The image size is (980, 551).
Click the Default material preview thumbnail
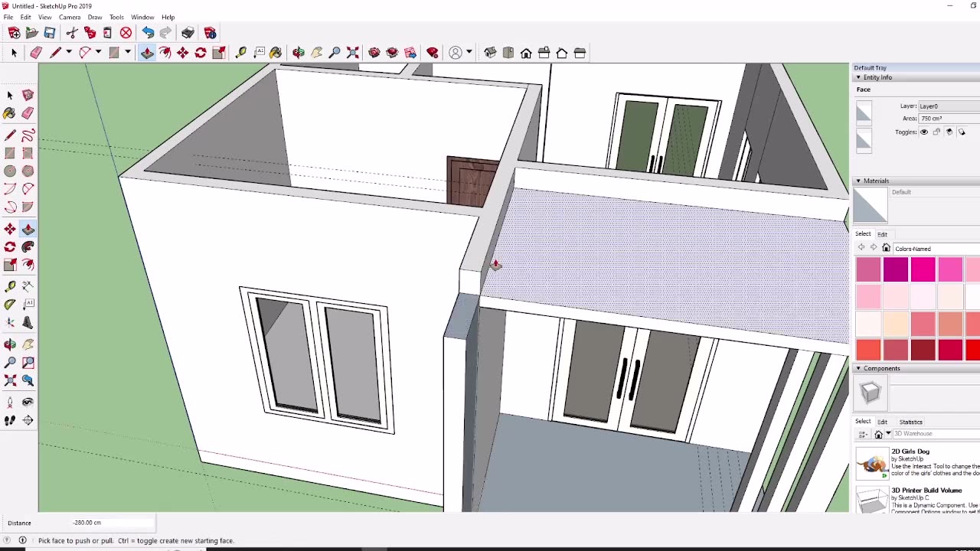click(871, 205)
